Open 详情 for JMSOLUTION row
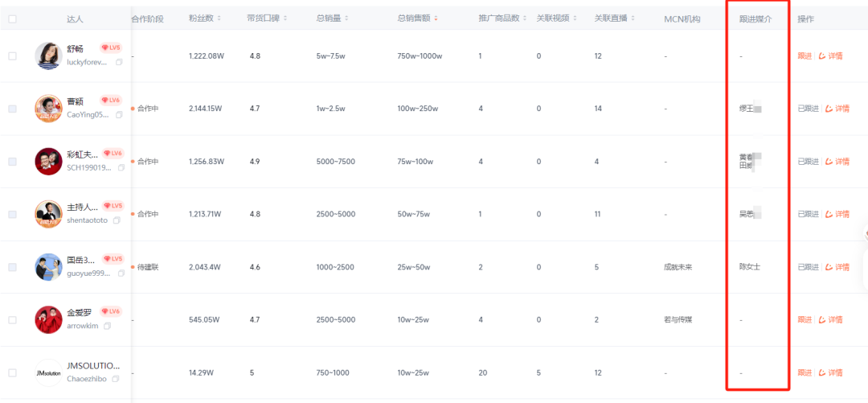Screen dimensions: 868x403 pyautogui.click(x=831, y=373)
